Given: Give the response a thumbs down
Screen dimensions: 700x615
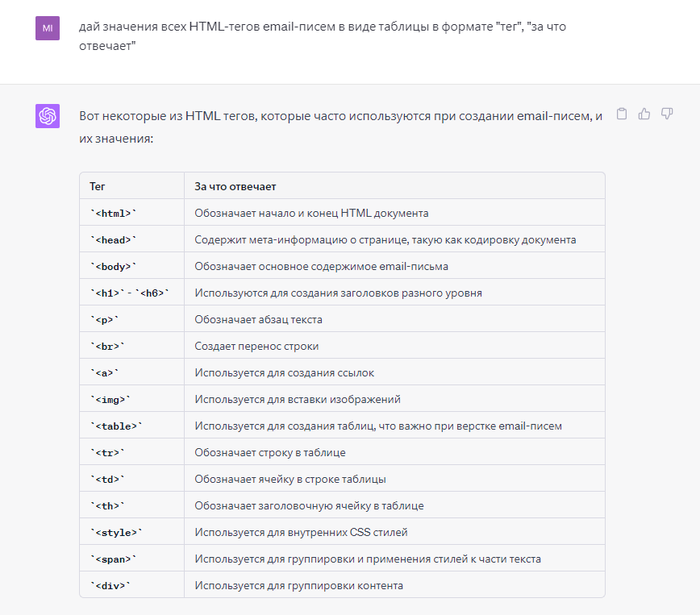Looking at the screenshot, I should point(666,114).
